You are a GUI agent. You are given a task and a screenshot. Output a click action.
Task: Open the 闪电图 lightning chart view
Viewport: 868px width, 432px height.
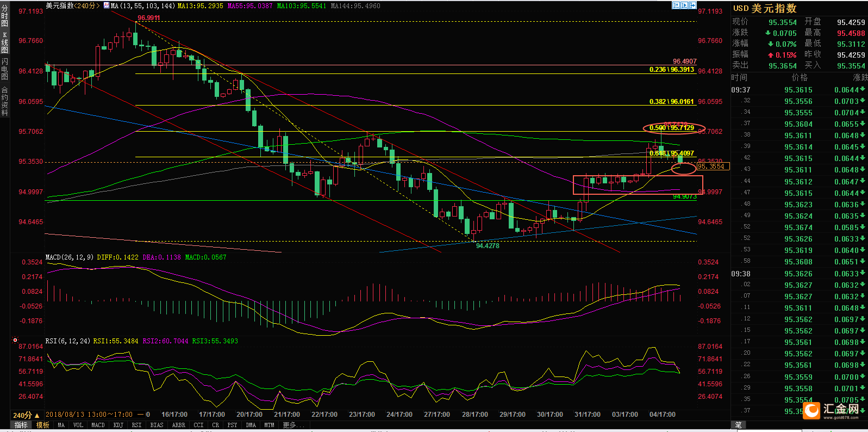[x=4, y=69]
